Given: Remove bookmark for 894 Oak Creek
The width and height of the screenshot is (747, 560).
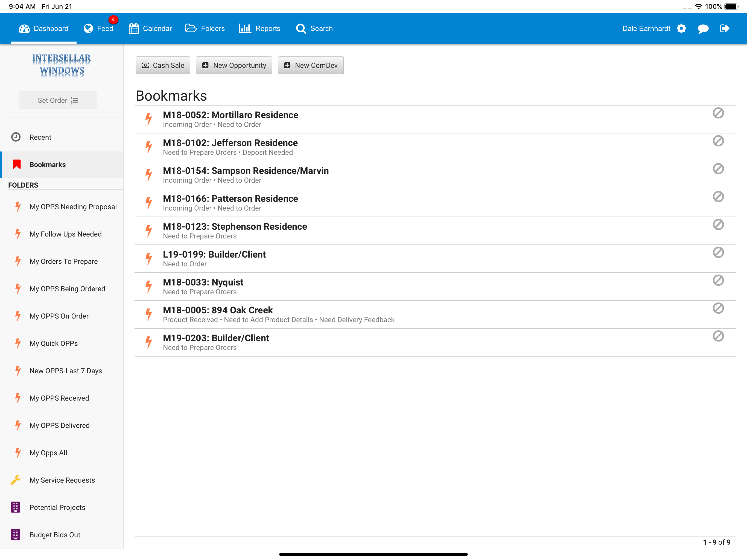Looking at the screenshot, I should 718,308.
